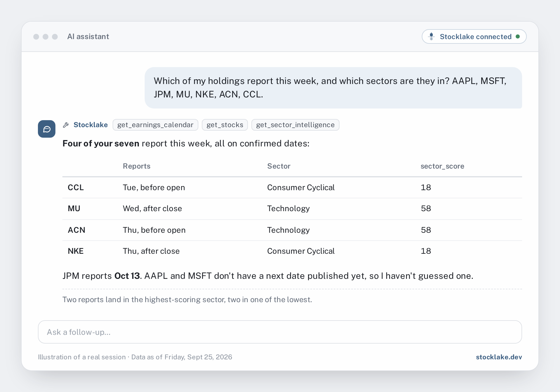Select the CCL table row ticker
Image resolution: width=560 pixels, height=392 pixels.
point(76,187)
